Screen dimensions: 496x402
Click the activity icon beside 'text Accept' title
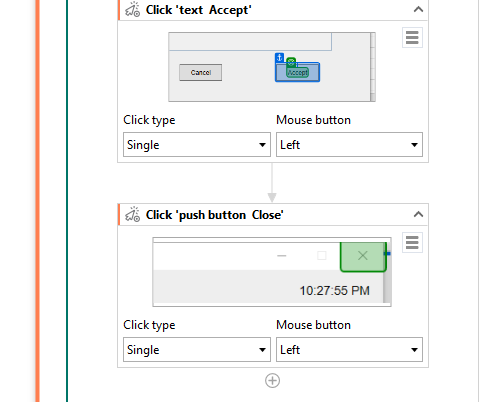tap(133, 9)
